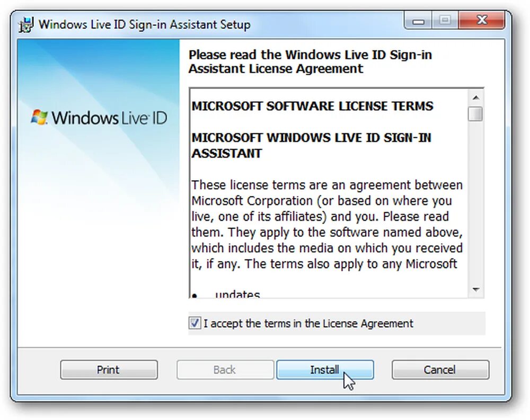530x420 pixels.
Task: Click the disabled Back button
Action: pyautogui.click(x=225, y=370)
